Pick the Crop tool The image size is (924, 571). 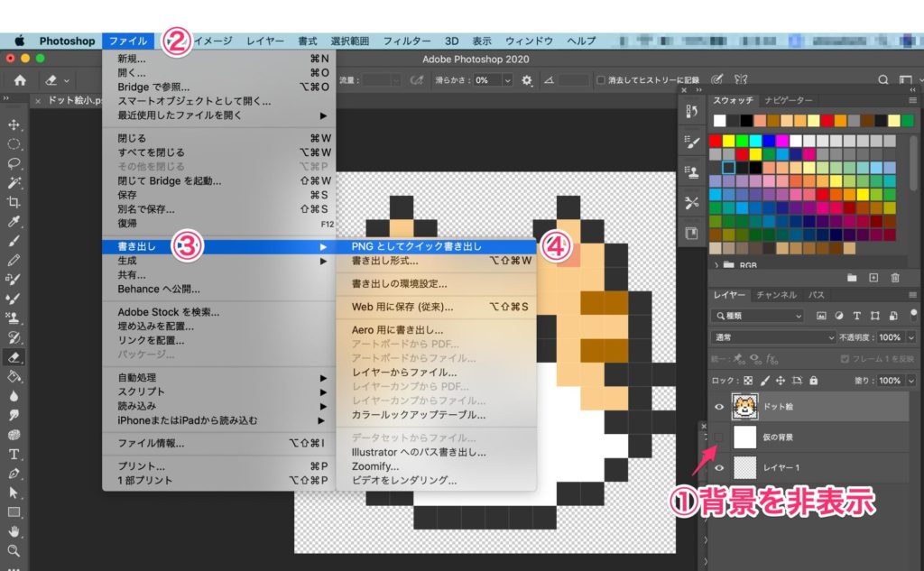[x=13, y=200]
